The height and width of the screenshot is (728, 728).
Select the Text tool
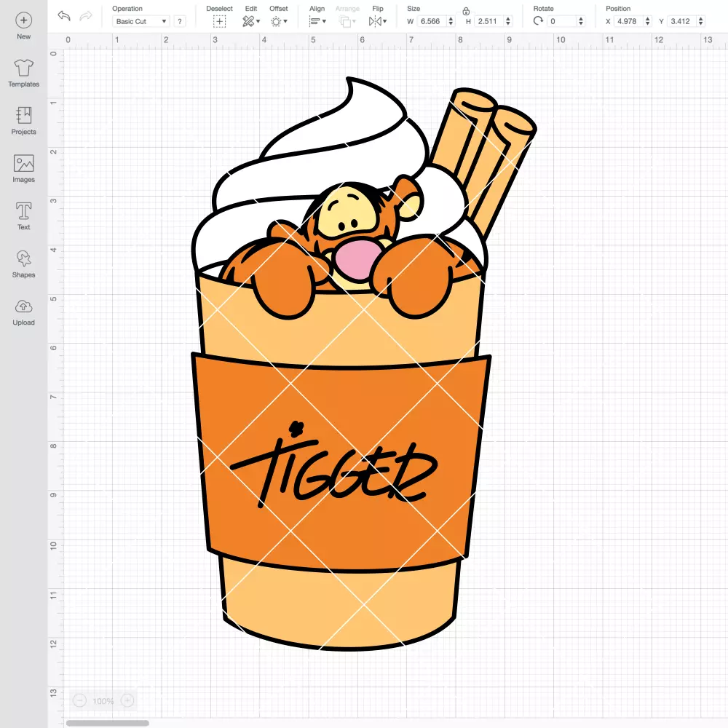pyautogui.click(x=24, y=216)
